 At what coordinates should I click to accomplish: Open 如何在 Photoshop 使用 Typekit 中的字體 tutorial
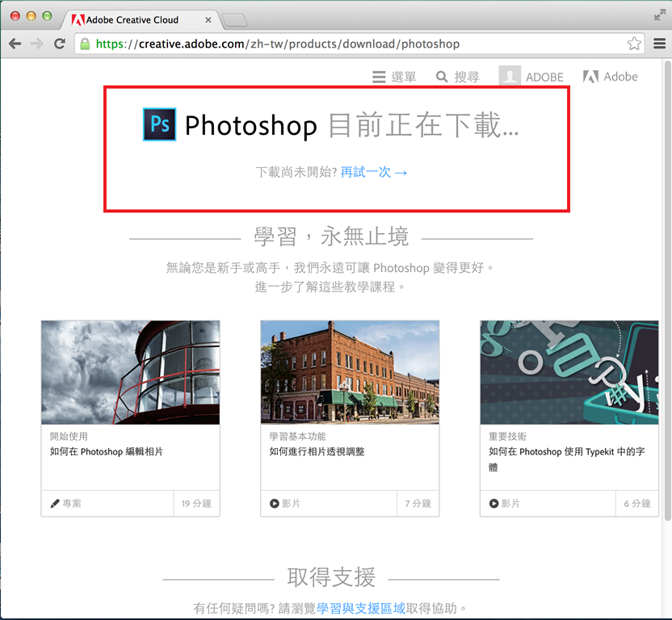pyautogui.click(x=566, y=459)
